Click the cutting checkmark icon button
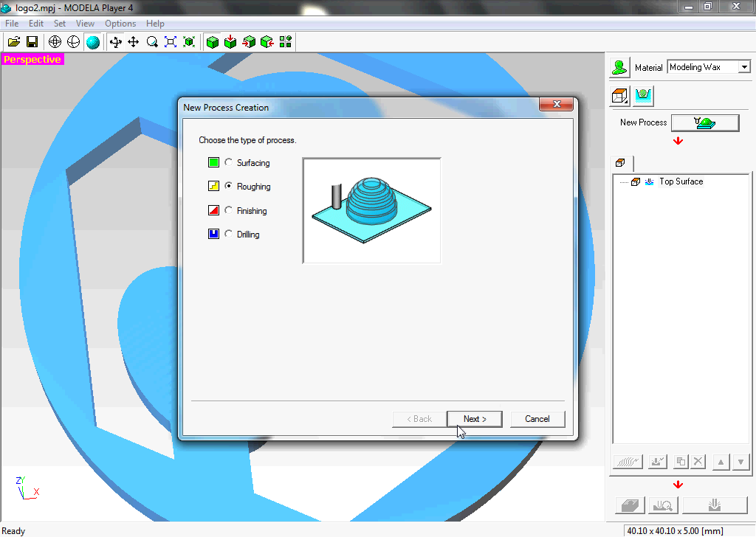The height and width of the screenshot is (537, 756). pyautogui.click(x=658, y=462)
